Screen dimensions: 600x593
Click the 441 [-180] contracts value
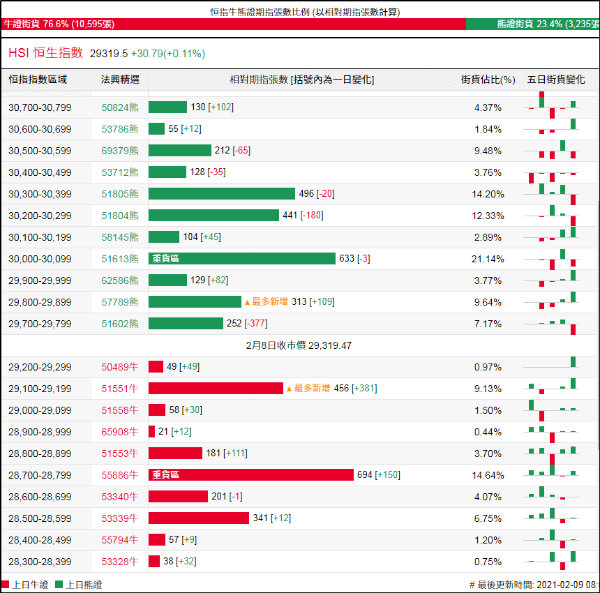click(x=303, y=215)
